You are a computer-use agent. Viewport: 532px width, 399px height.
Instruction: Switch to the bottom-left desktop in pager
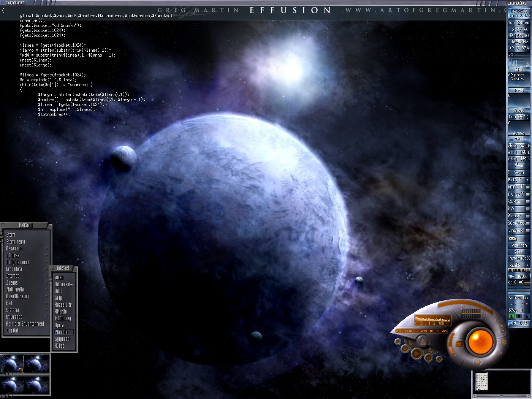point(12,385)
